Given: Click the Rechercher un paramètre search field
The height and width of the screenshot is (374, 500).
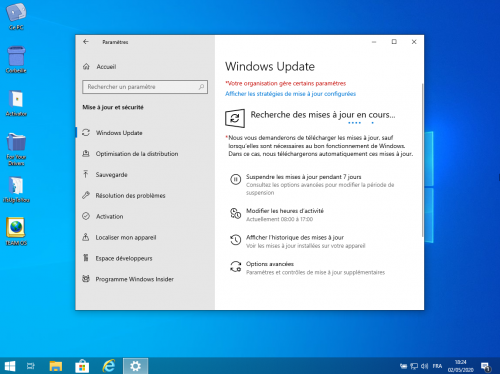Looking at the screenshot, I should (145, 87).
